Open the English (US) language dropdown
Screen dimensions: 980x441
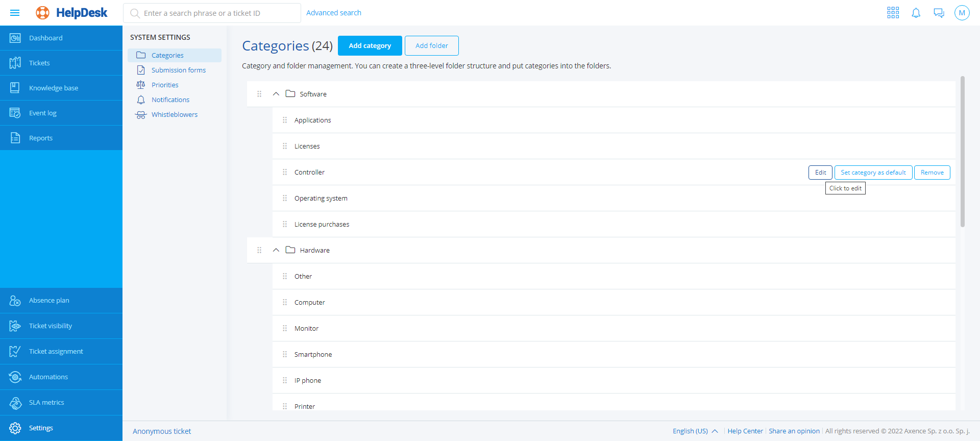click(695, 431)
